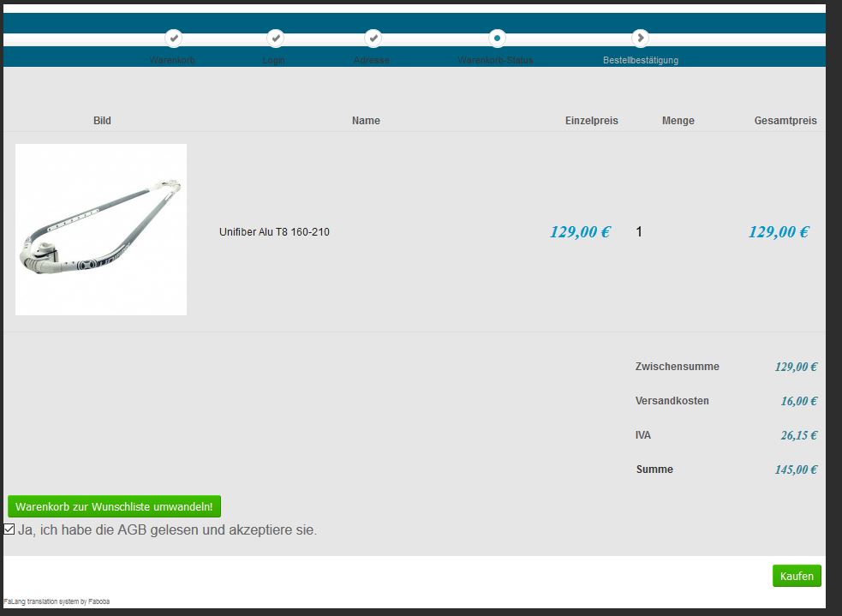Click the Zwischensumme amount 129,00 €
842x616 pixels.
pos(797,367)
